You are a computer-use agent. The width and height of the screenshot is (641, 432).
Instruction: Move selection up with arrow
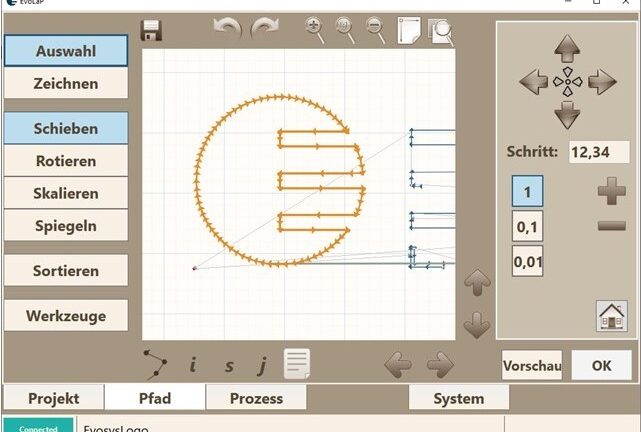tap(567, 48)
